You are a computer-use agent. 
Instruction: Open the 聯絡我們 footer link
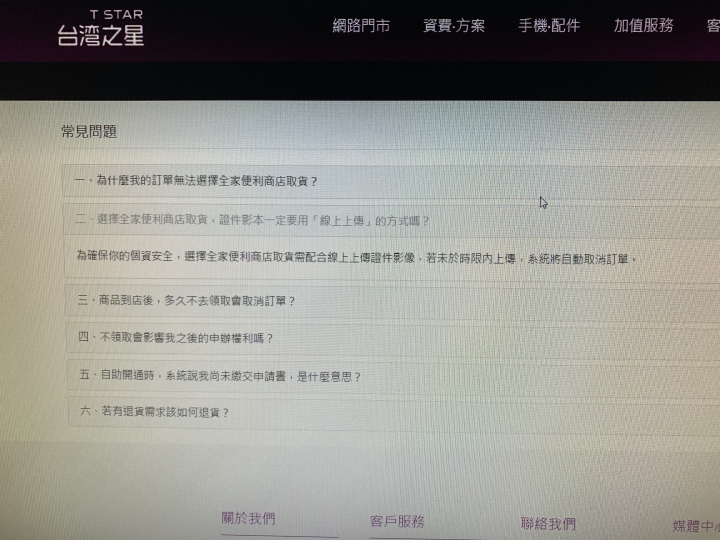(548, 523)
